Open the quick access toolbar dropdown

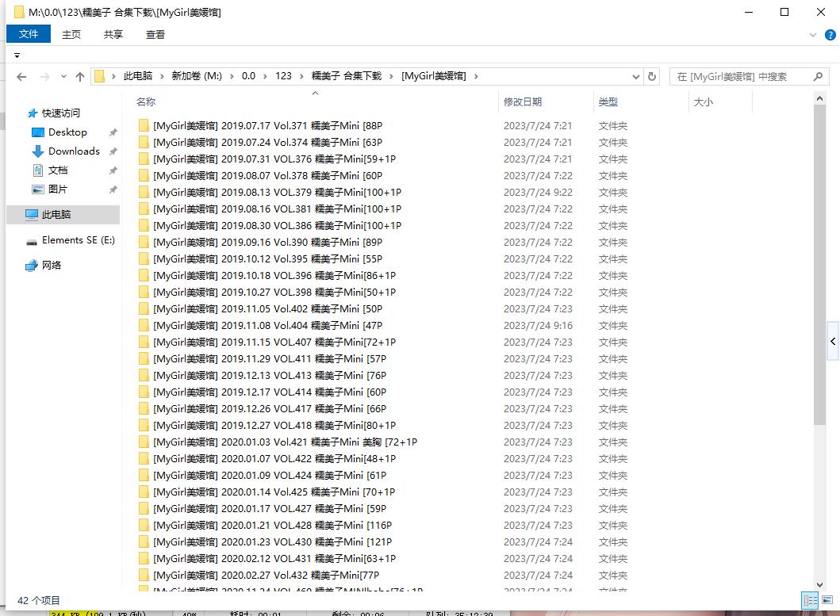click(x=17, y=55)
